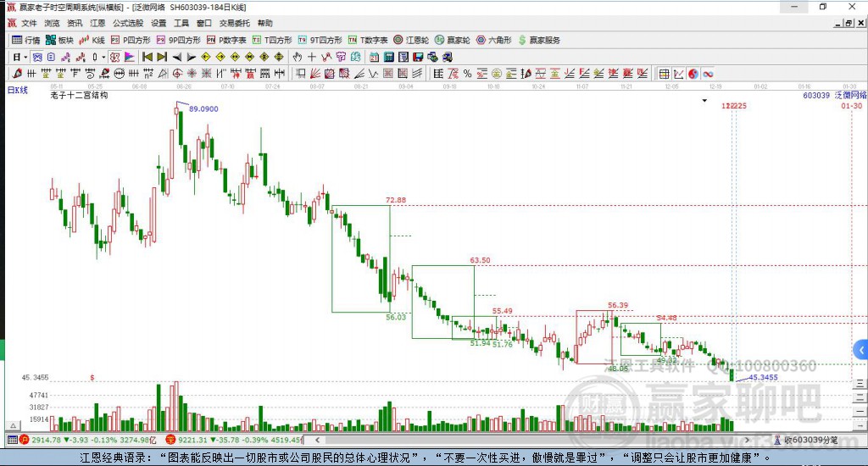Click the n² cycle tool icon
Viewport: 868px width, 466px height.
147,74
